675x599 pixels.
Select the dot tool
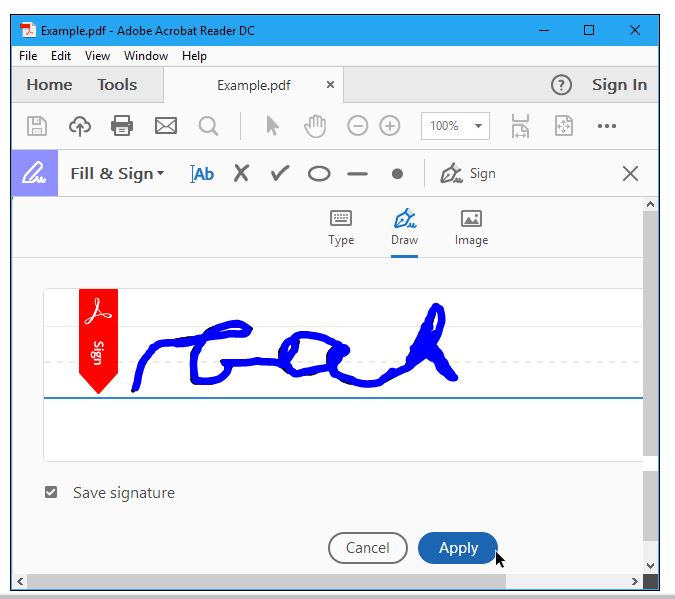click(x=397, y=174)
